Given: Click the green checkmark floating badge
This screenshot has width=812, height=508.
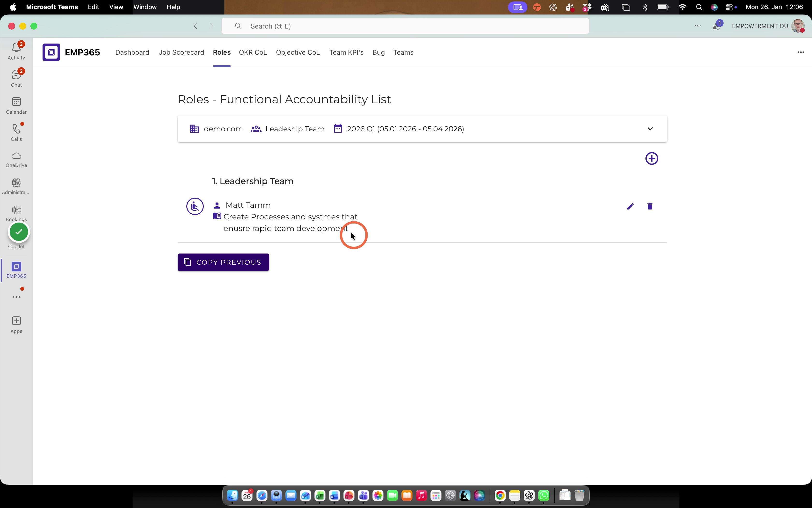Looking at the screenshot, I should [19, 232].
